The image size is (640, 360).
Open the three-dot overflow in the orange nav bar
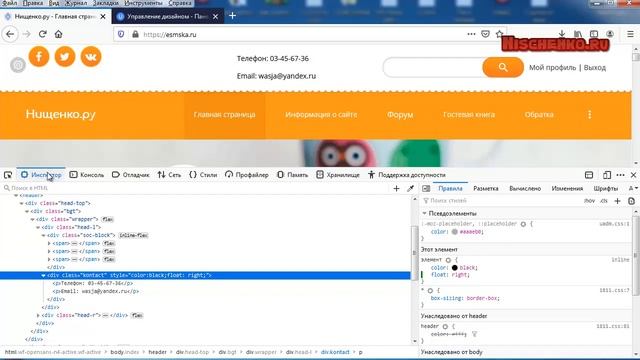pyautogui.click(x=589, y=115)
